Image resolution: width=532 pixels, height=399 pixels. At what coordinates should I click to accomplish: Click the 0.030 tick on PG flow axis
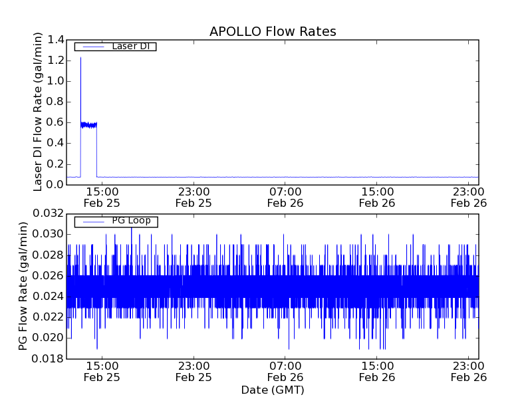[48, 235]
